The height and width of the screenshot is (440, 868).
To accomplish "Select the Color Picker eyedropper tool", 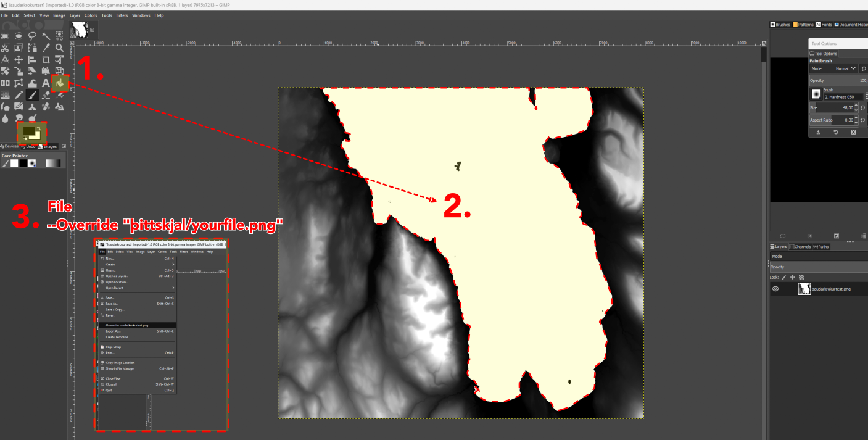I will [46, 48].
